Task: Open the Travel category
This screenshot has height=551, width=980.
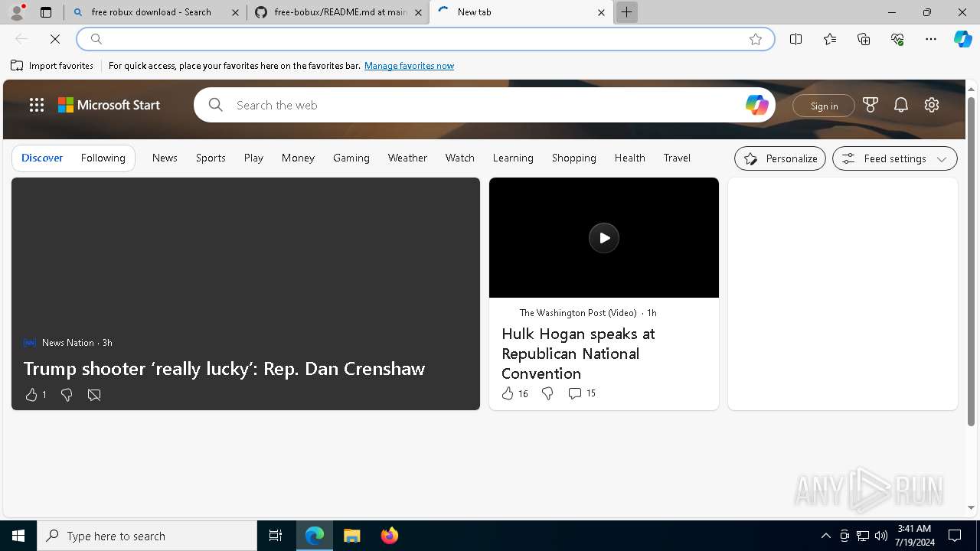Action: tap(677, 158)
